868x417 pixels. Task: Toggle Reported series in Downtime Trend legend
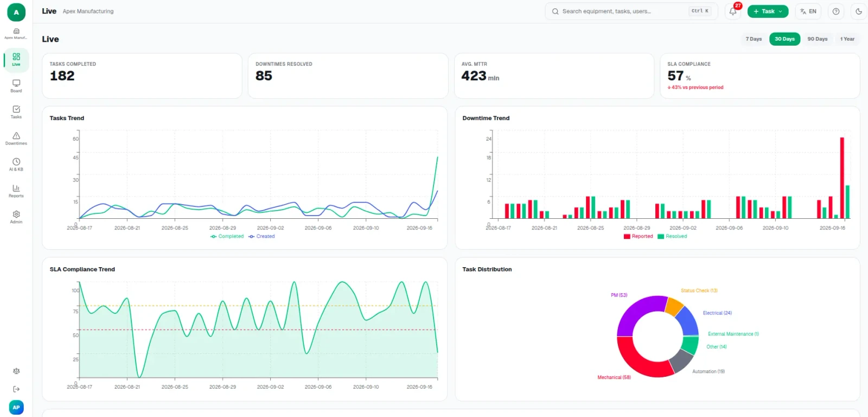click(639, 237)
